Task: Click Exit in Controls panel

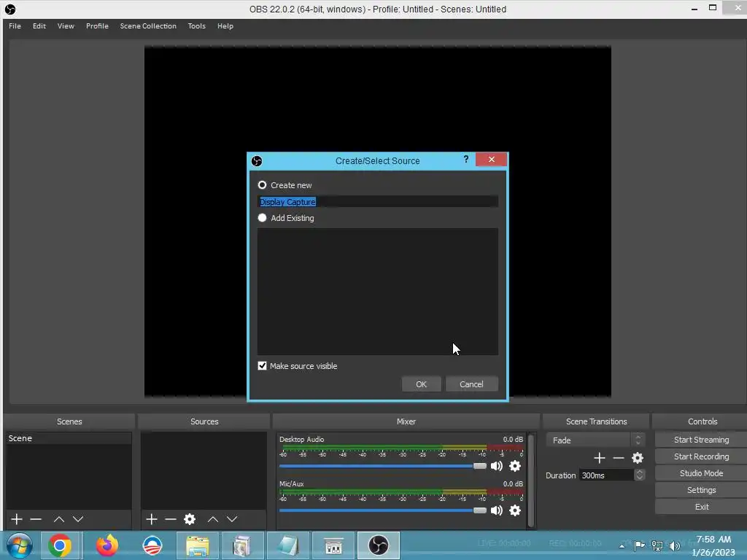Action: (x=701, y=507)
